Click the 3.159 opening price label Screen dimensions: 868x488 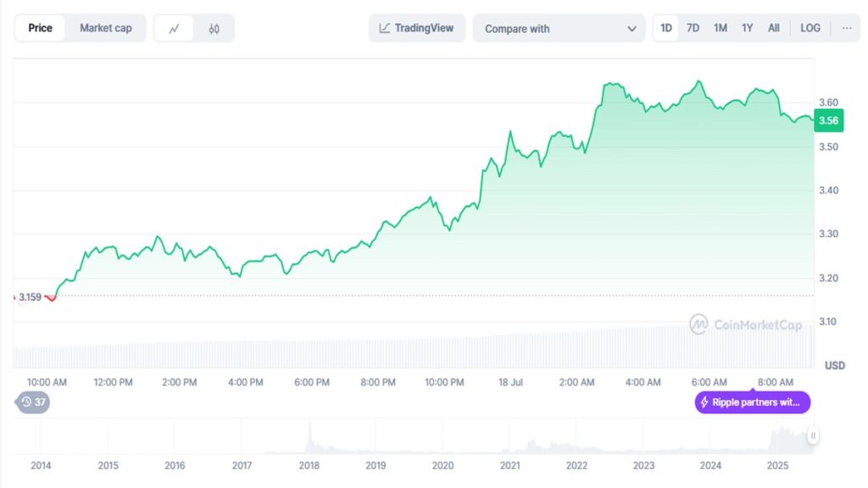(30, 297)
